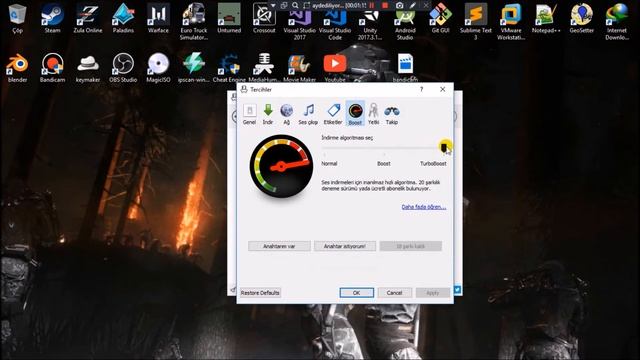Confirm the preferences with OK

point(356,293)
